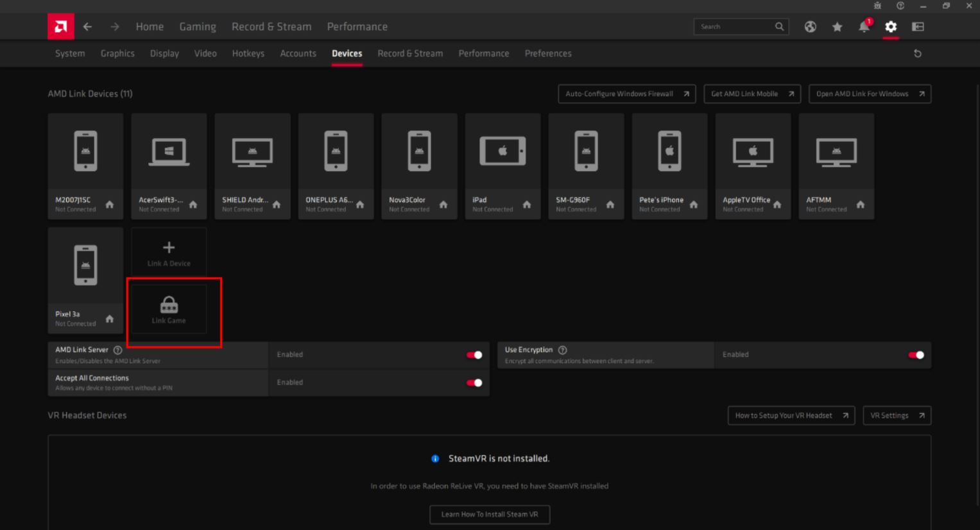The height and width of the screenshot is (530, 980).
Task: Disable the AMD Link Server toggle
Action: click(x=474, y=355)
